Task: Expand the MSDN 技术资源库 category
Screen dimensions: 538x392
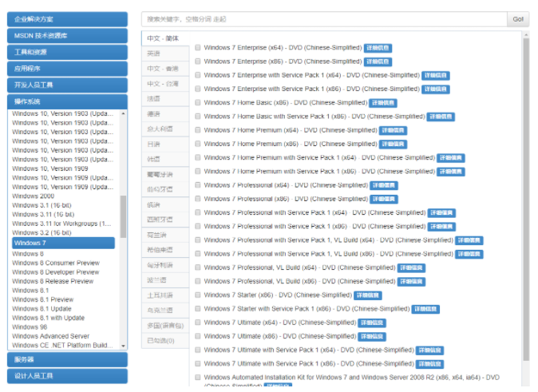Action: 67,36
